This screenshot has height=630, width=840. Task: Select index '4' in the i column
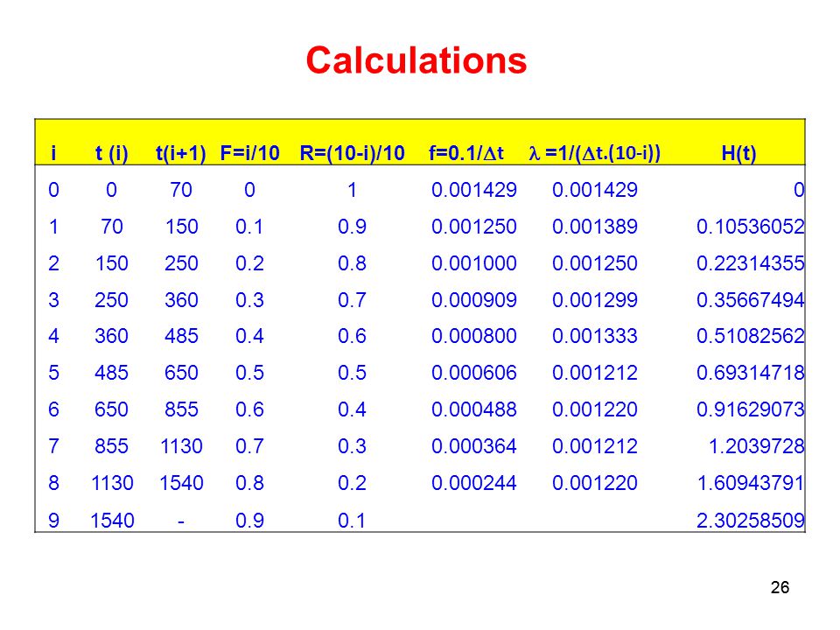pyautogui.click(x=53, y=336)
